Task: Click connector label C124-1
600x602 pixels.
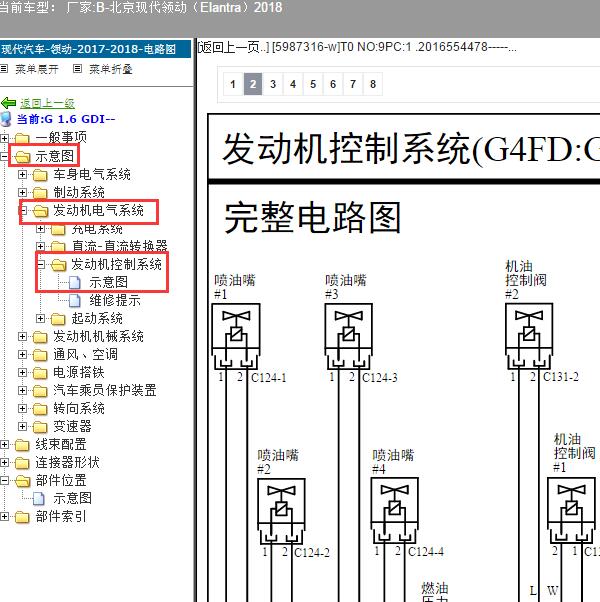Action: pos(269,378)
